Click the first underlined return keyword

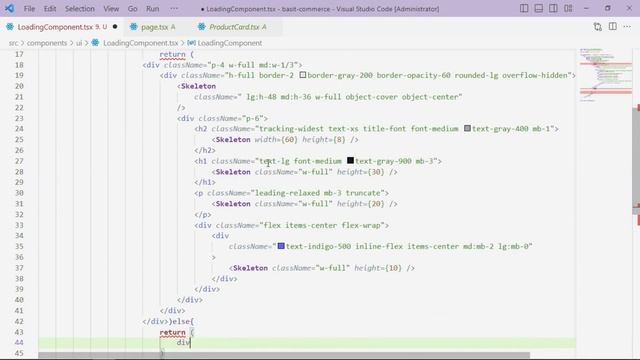point(172,54)
